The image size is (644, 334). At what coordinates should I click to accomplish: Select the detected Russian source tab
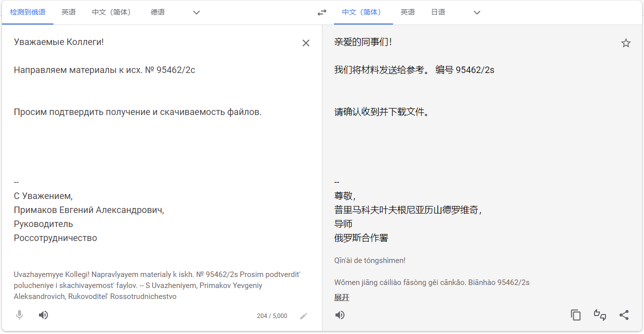(27, 12)
